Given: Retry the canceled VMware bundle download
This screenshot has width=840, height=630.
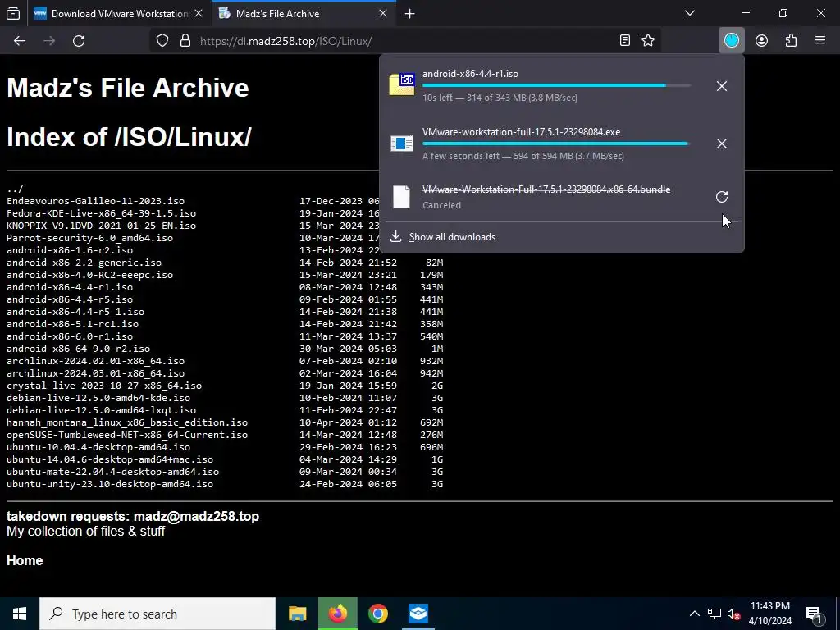Looking at the screenshot, I should pos(722,197).
